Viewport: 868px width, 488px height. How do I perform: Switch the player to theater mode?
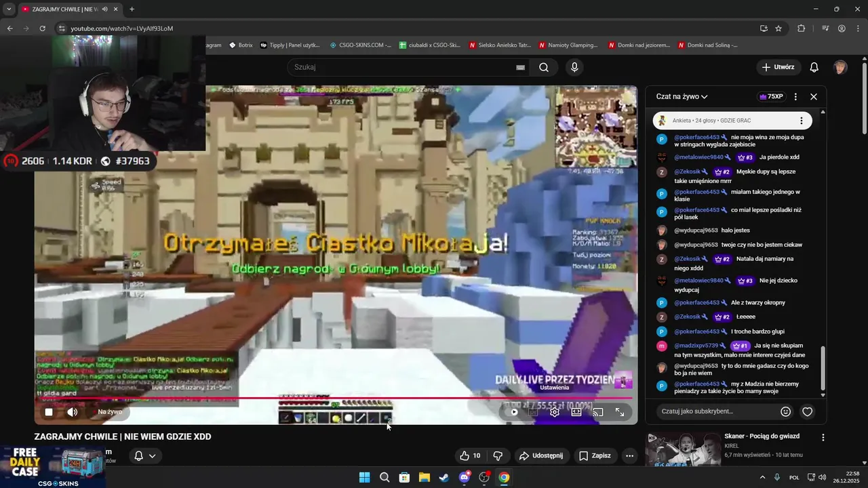576,412
